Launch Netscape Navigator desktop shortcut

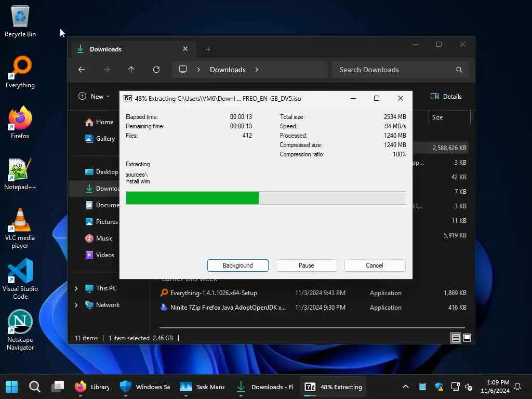tap(20, 330)
